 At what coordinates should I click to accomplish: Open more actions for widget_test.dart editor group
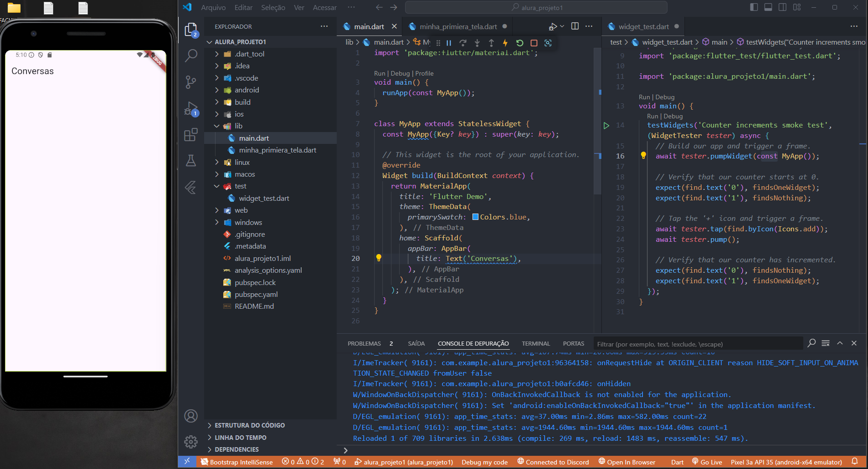[854, 26]
